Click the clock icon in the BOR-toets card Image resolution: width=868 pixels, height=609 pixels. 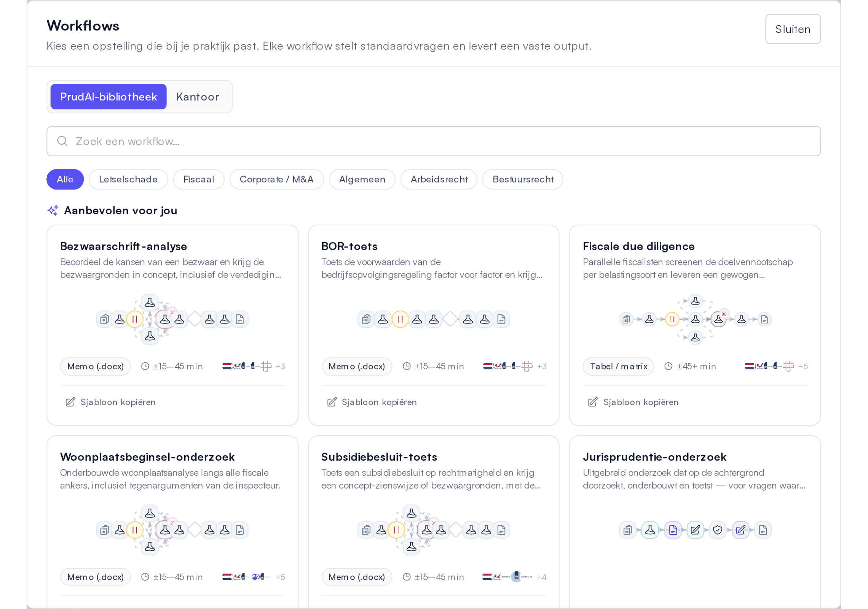407,366
